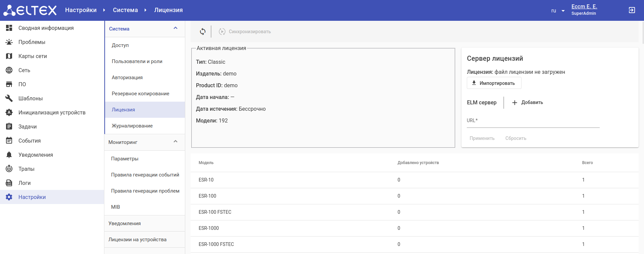
Task: Collapse the Мониторинг section
Action: 175,142
